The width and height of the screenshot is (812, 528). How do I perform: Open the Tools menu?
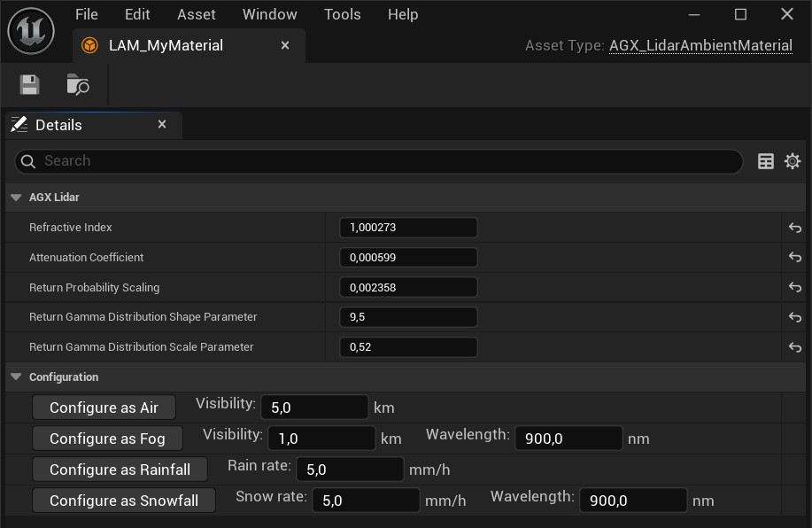342,14
